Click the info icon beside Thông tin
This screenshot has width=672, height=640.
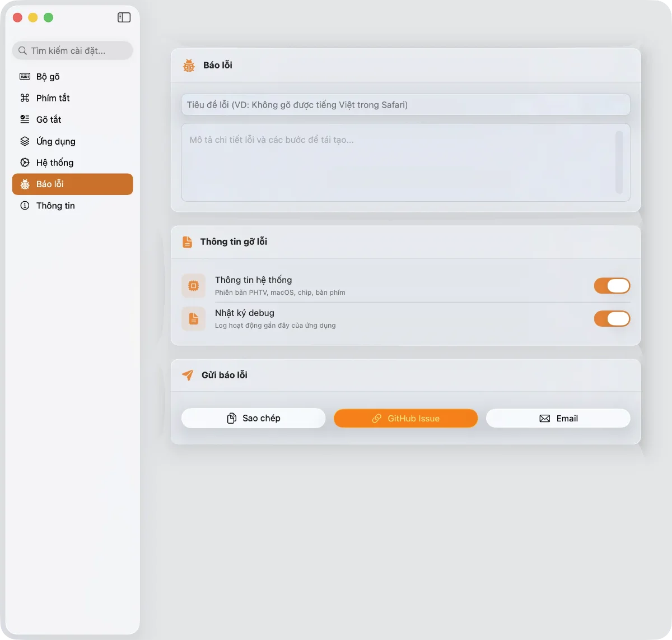tap(25, 206)
